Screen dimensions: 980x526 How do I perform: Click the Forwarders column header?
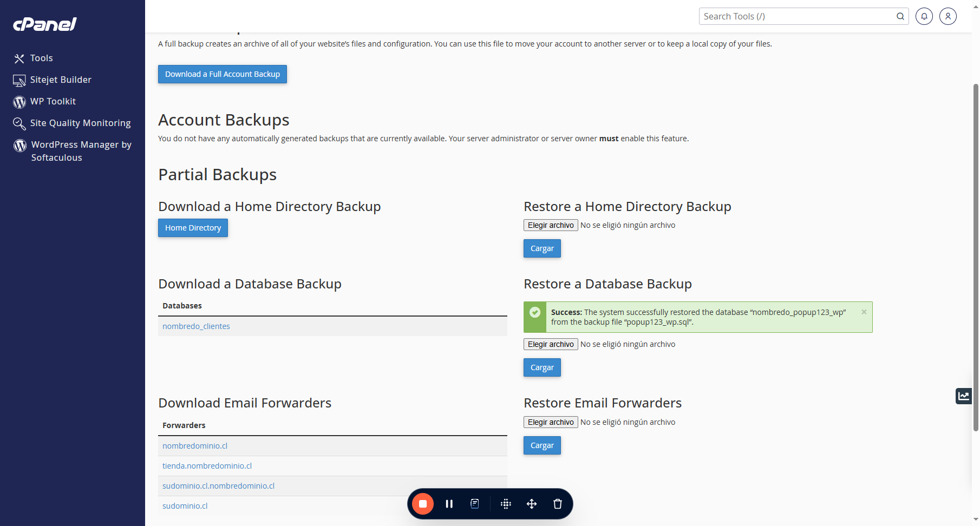(x=184, y=425)
